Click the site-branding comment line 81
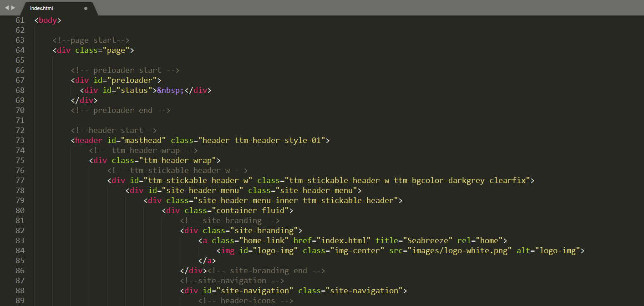 tap(230, 220)
